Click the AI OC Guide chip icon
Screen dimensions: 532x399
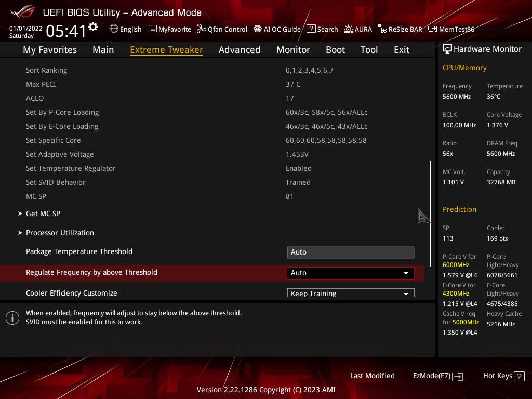click(258, 29)
